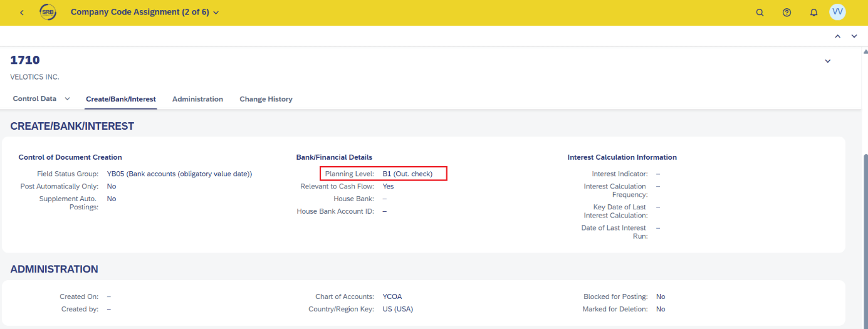Click the US (USA) country key value
Viewport: 868px width, 329px height.
pos(397,309)
